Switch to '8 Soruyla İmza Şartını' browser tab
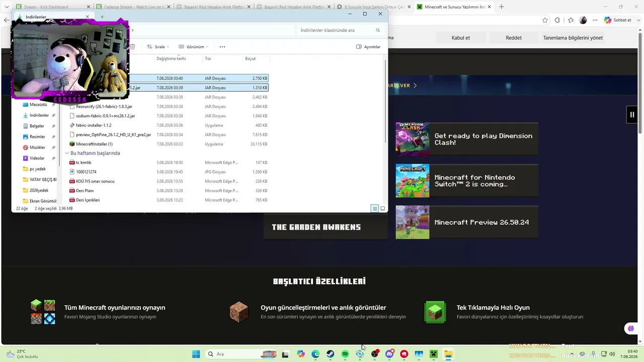The image size is (644, 362). click(372, 7)
